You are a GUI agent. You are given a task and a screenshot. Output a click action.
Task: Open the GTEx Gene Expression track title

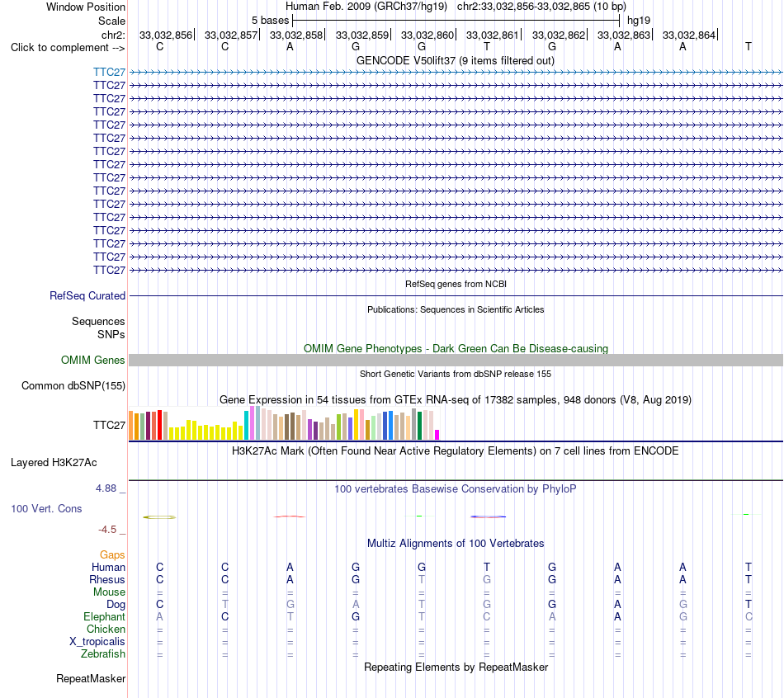(456, 400)
